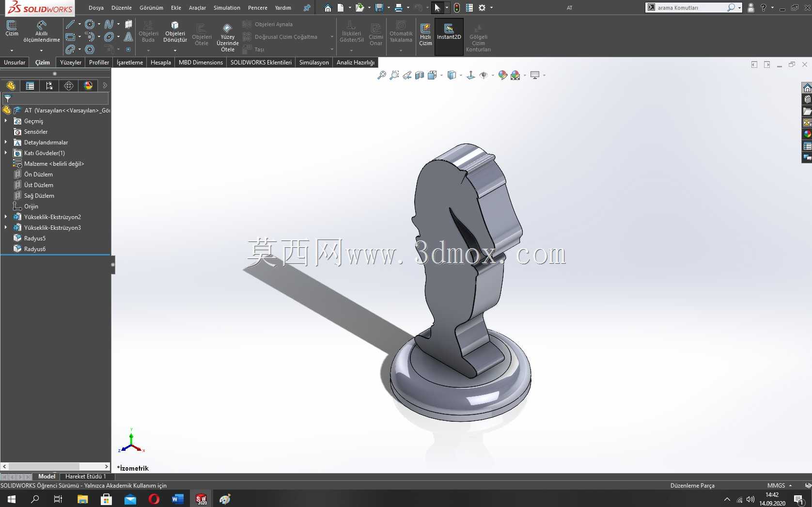The height and width of the screenshot is (507, 812).
Task: Print the document
Action: [x=399, y=8]
